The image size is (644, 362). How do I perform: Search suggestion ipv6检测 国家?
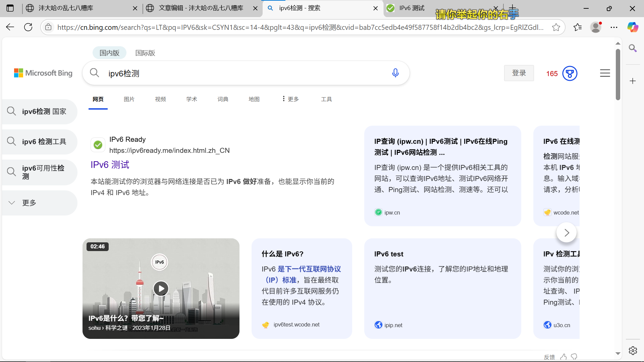tap(40, 111)
